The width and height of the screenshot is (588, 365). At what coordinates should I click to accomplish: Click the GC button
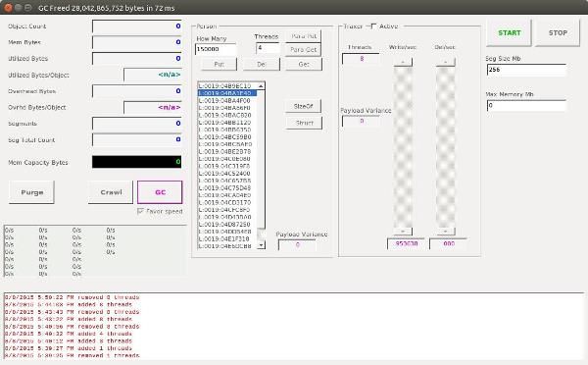160,192
